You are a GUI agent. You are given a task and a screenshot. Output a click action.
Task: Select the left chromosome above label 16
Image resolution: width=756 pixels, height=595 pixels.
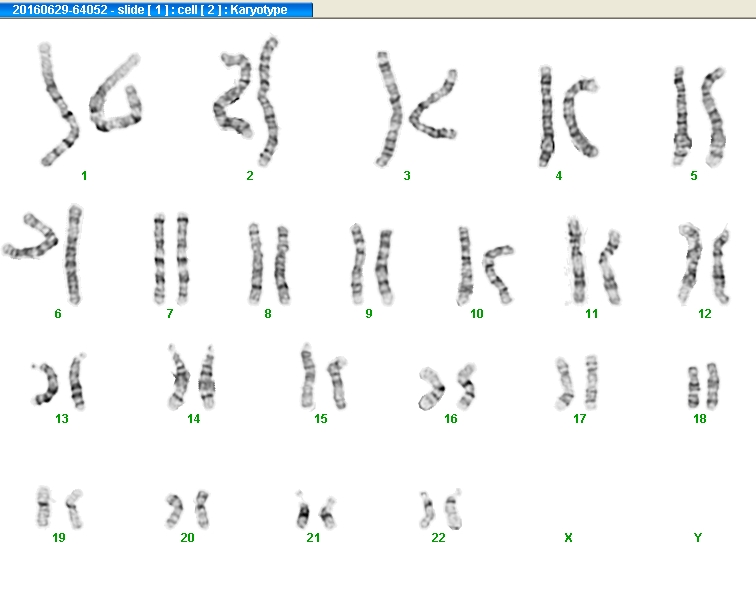tap(431, 389)
